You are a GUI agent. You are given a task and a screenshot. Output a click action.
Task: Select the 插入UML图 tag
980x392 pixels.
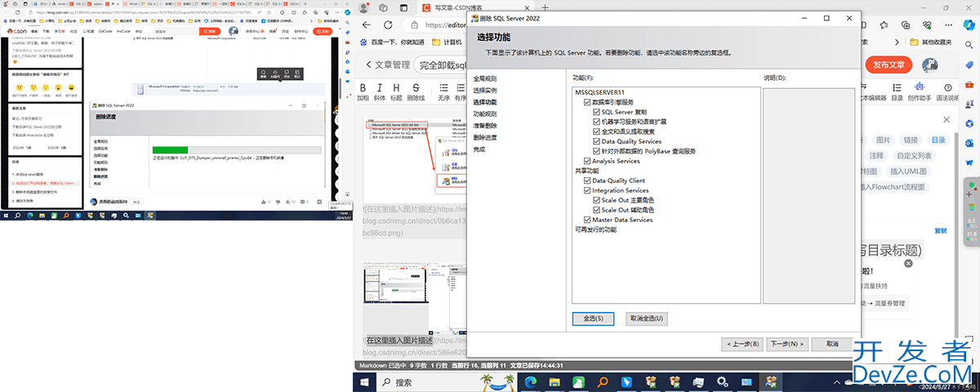click(909, 171)
